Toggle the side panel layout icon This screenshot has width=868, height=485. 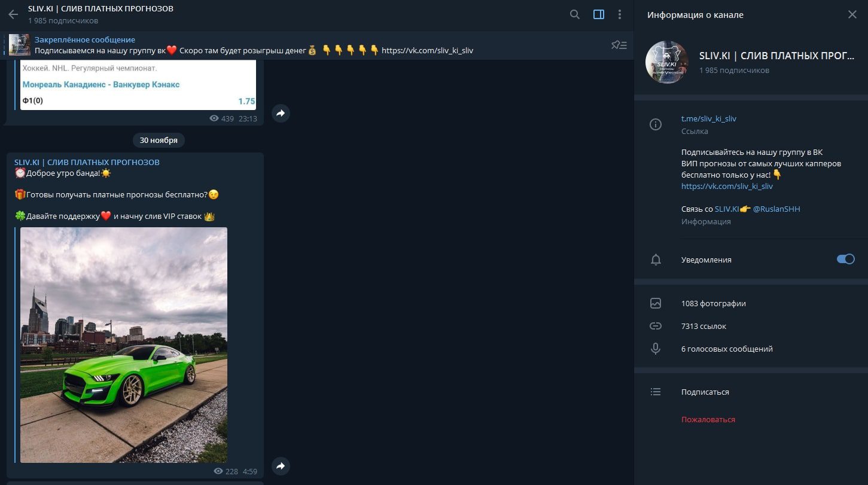[x=598, y=14]
